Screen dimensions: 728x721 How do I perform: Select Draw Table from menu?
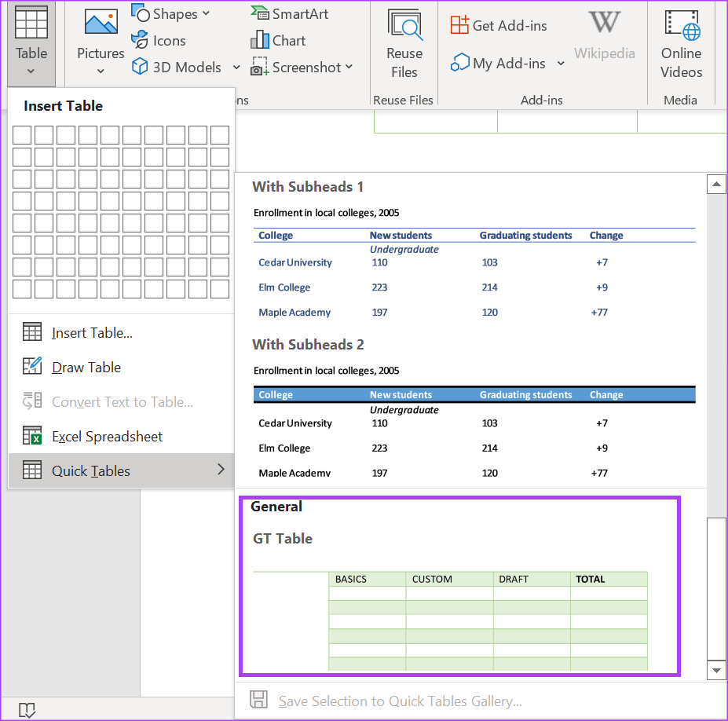pos(86,368)
